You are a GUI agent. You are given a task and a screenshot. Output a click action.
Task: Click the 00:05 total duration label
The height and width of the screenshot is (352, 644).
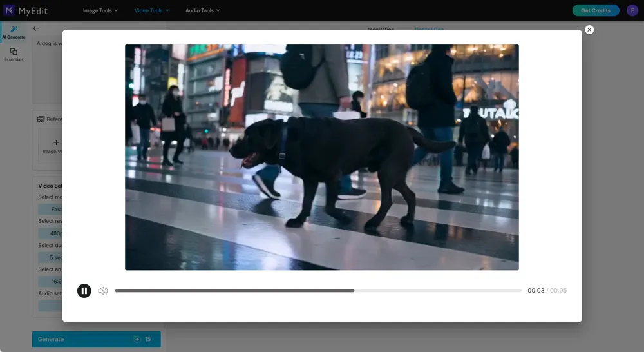558,291
